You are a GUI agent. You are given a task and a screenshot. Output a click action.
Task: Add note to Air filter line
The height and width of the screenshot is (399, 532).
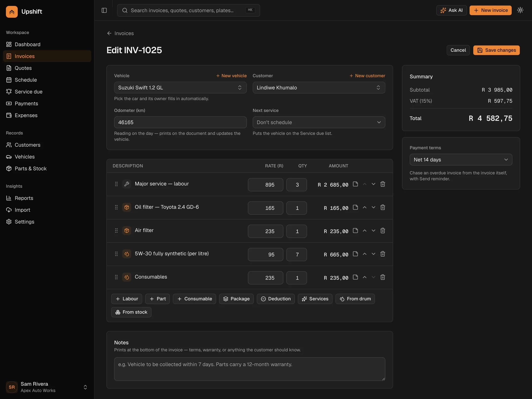355,231
